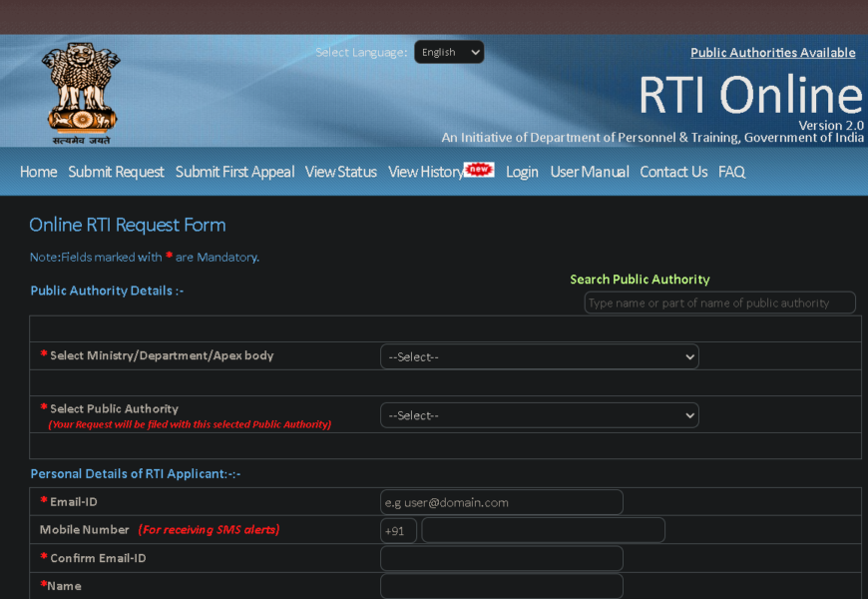Click the +91 country code field

398,531
